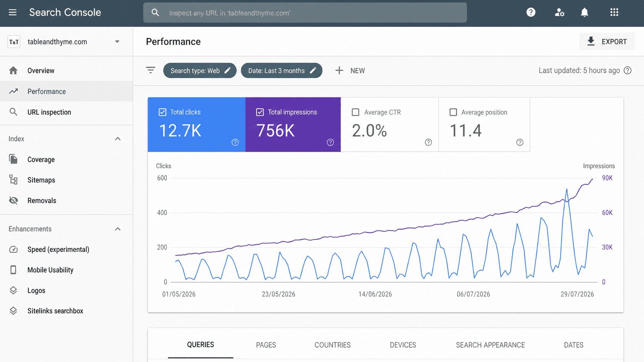Open Speed (experimental) report

click(66, 249)
